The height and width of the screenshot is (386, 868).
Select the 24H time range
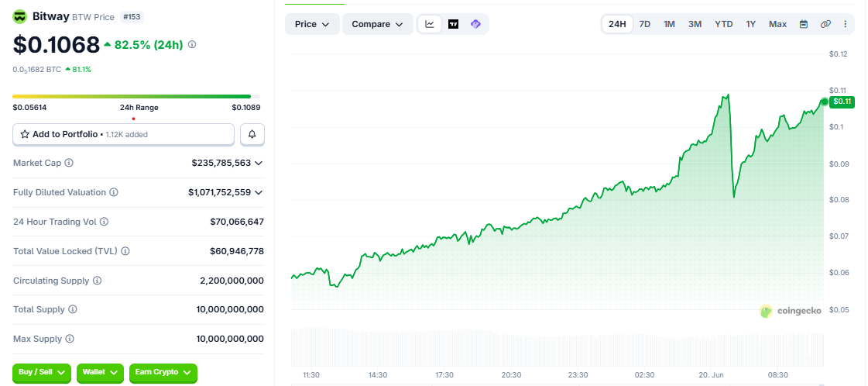pos(617,24)
